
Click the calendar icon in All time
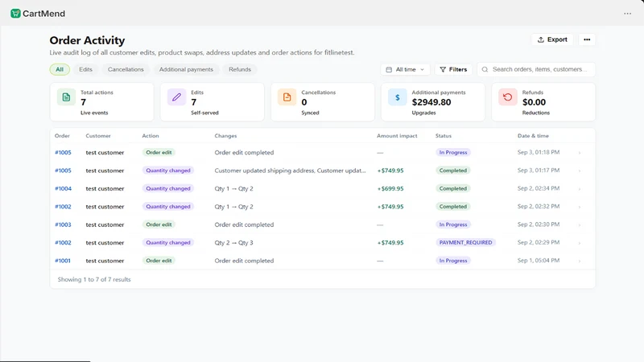coord(389,69)
